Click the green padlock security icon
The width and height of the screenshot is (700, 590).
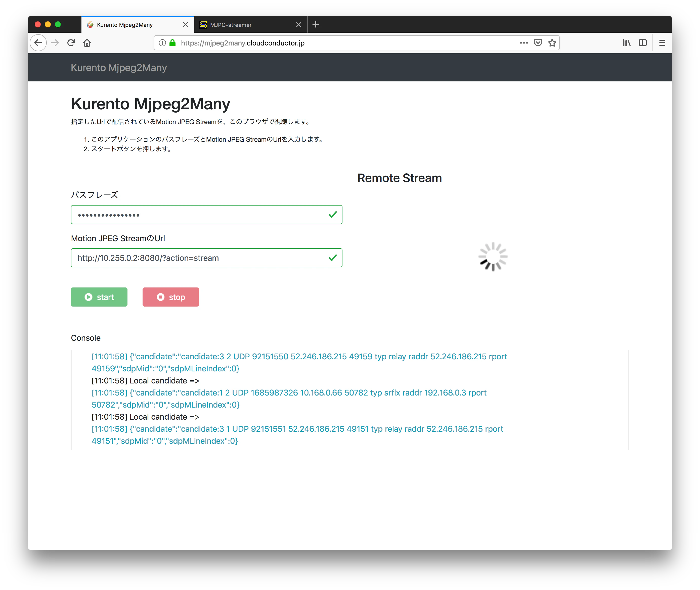(x=173, y=43)
